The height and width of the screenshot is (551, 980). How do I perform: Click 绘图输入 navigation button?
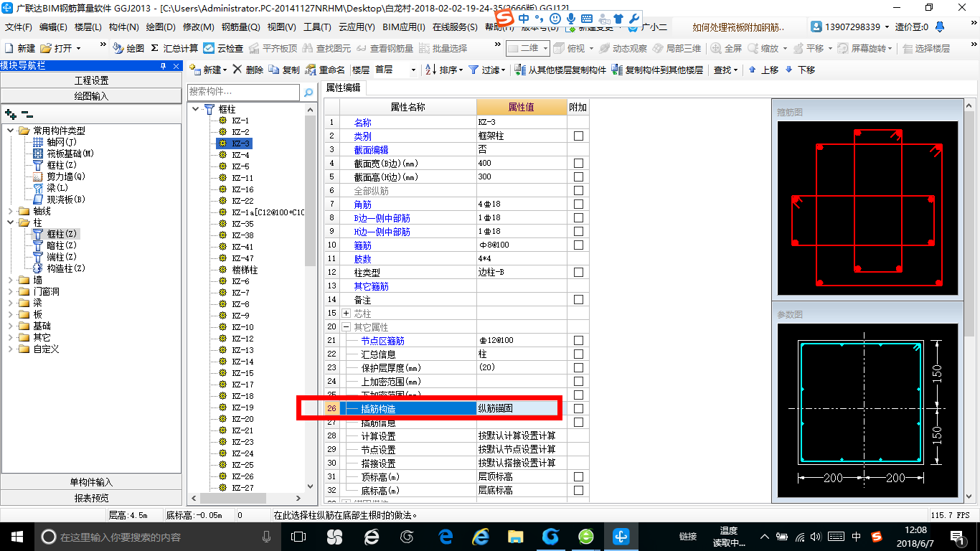tap(91, 95)
